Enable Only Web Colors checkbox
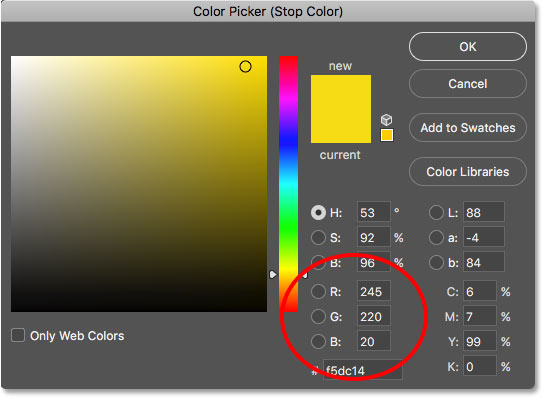 [x=18, y=335]
